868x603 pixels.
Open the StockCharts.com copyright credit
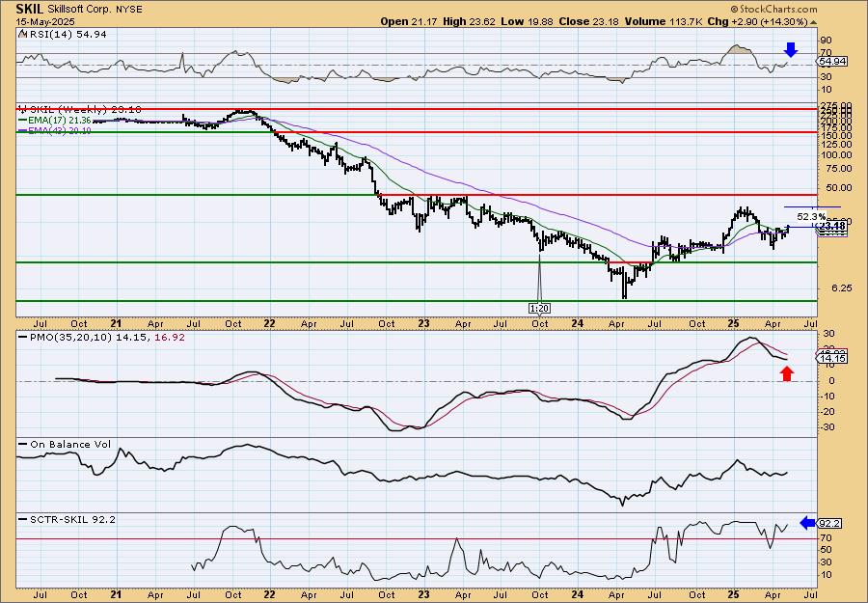tap(773, 9)
